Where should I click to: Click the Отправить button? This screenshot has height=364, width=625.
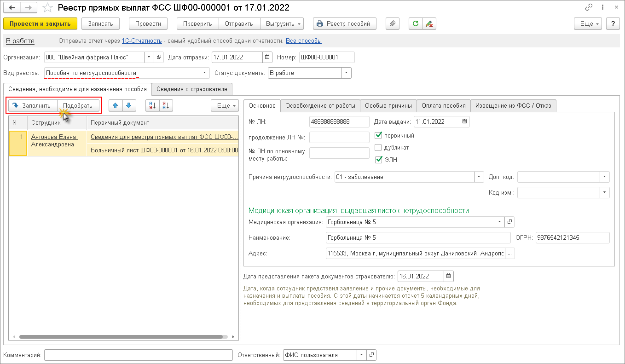pyautogui.click(x=239, y=23)
